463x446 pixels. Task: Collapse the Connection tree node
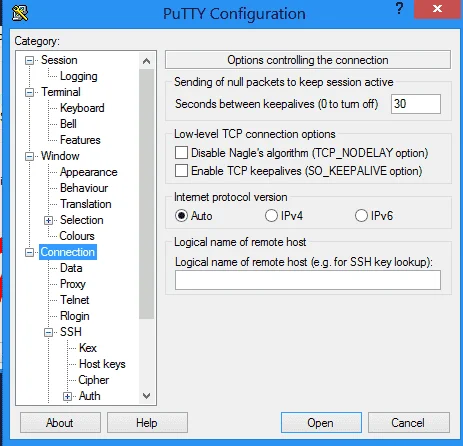(29, 252)
